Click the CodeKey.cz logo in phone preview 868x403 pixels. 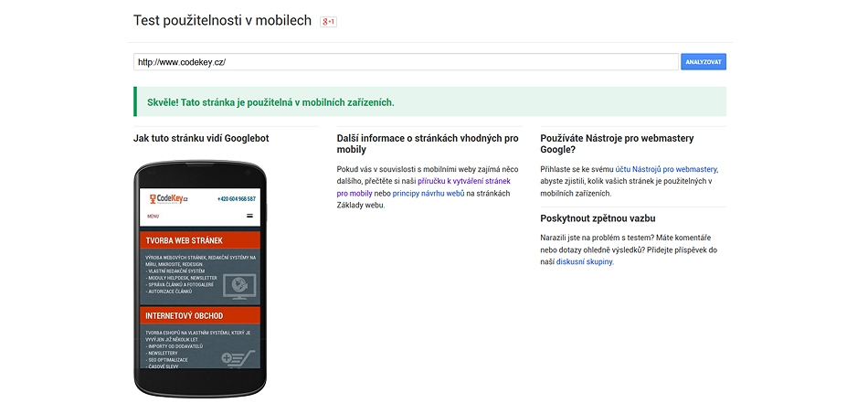pos(169,198)
